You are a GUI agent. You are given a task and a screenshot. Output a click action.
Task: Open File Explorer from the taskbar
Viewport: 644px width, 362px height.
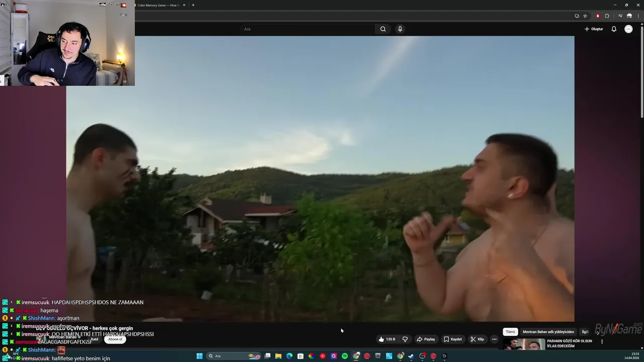pyautogui.click(x=278, y=356)
